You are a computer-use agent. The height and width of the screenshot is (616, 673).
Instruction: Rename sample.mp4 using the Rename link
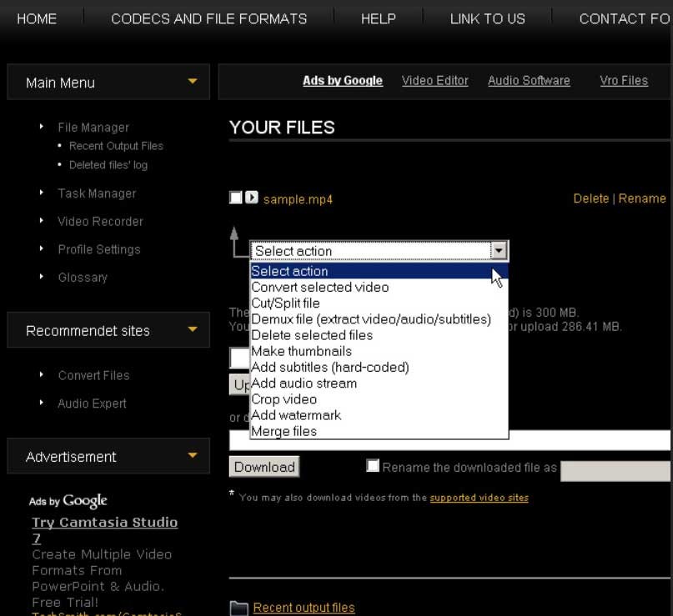pyautogui.click(x=642, y=198)
